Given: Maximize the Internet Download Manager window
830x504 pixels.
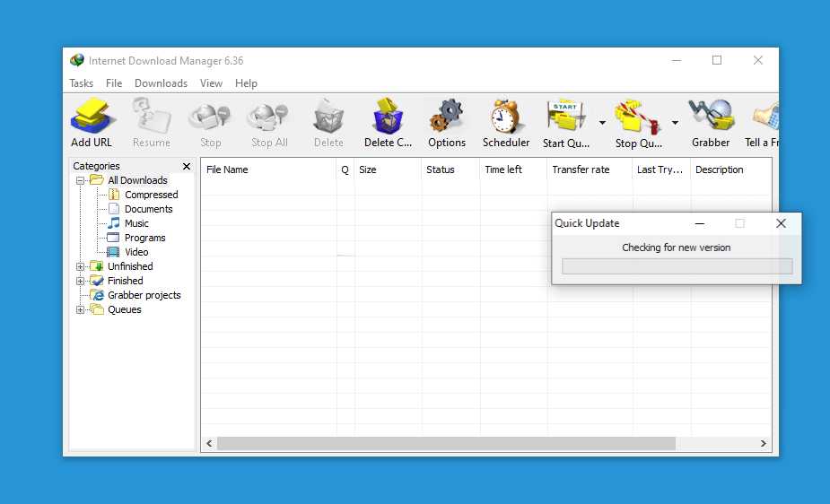Looking at the screenshot, I should tap(717, 60).
